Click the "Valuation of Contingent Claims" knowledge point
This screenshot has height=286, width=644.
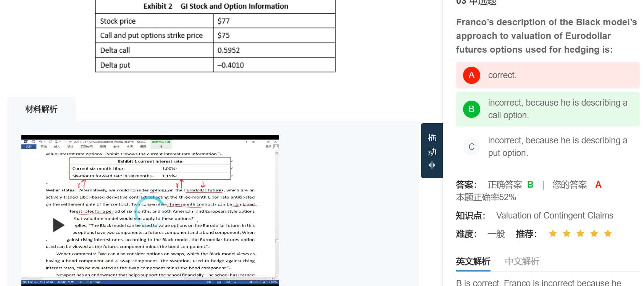555,216
